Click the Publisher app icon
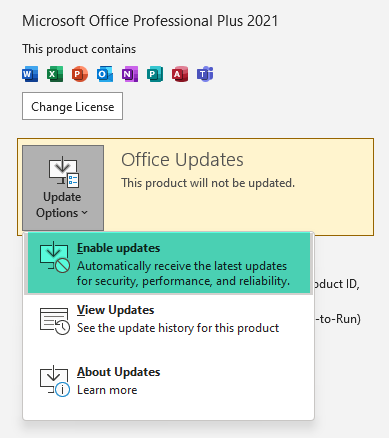Image resolution: width=389 pixels, height=438 pixels. (155, 74)
